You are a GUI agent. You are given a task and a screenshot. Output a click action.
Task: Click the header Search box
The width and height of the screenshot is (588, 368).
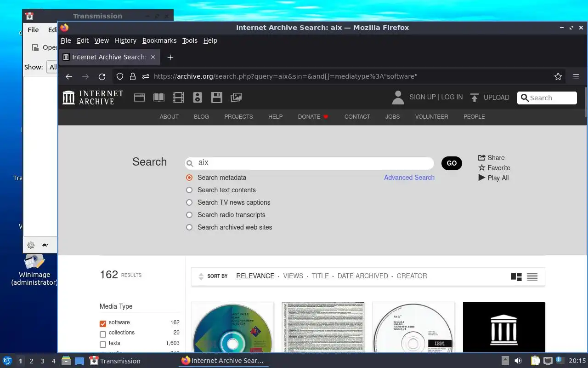(547, 98)
